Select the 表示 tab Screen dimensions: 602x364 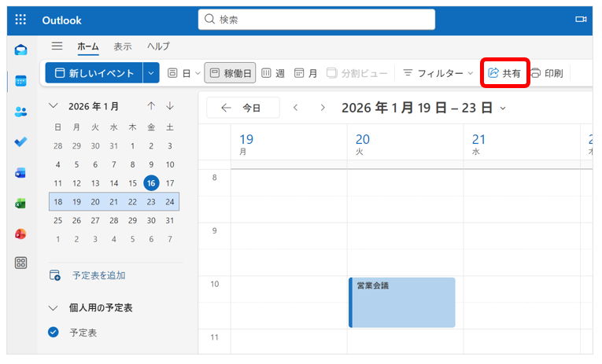tap(123, 46)
